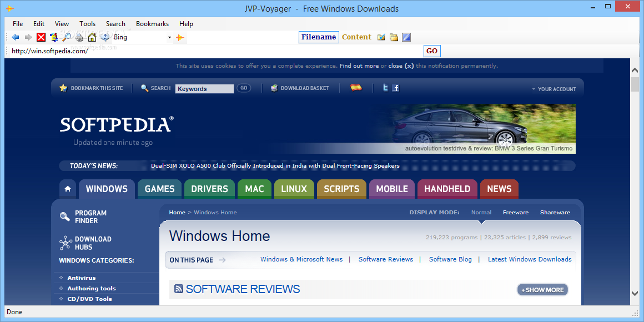
Task: Set display mode to Shareware
Action: pyautogui.click(x=555, y=212)
